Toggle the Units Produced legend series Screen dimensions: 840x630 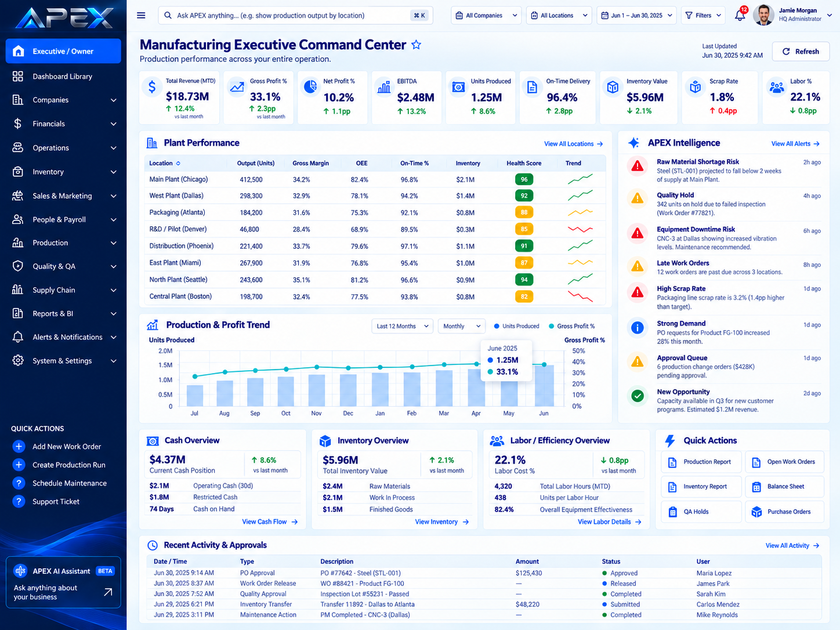(516, 326)
